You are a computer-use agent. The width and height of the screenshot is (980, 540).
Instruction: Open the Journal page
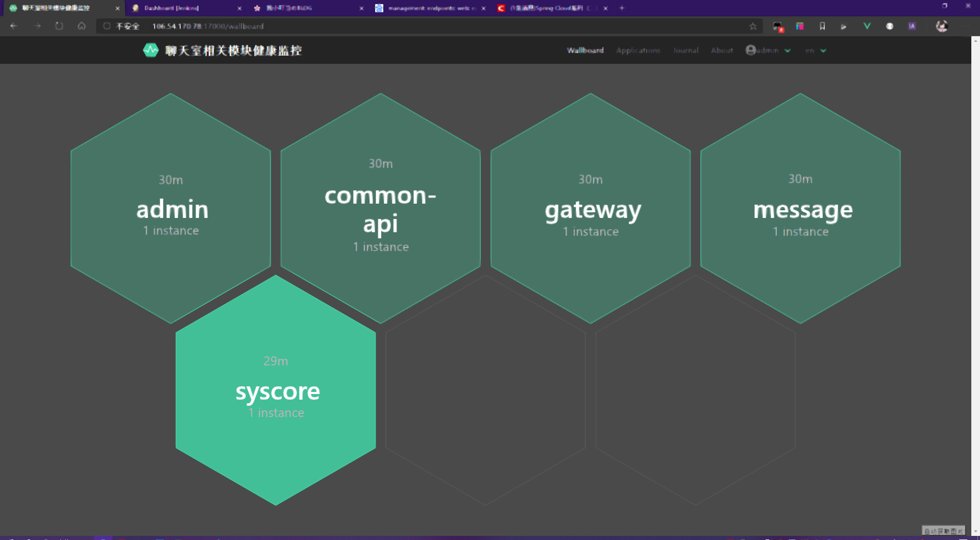pos(685,50)
